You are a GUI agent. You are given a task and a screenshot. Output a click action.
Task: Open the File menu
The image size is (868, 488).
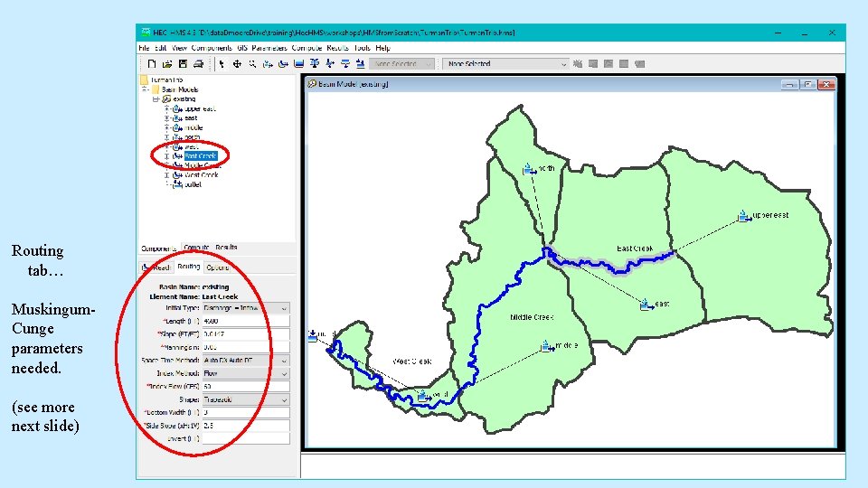click(x=144, y=48)
